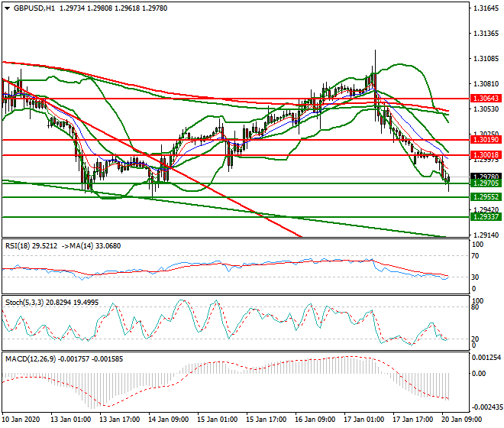The width and height of the screenshot is (504, 428).
Task: Select the horizontal green line at 1.29552
Action: click(x=236, y=197)
